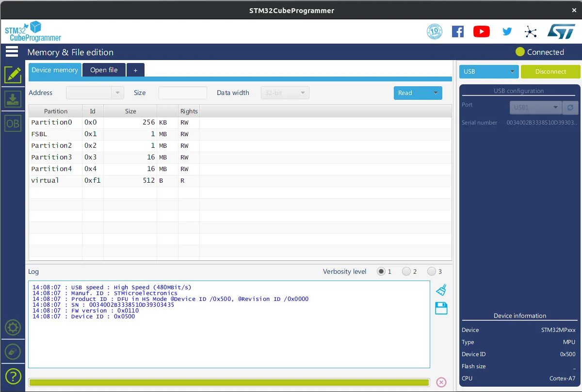Open the Twitter icon
The image size is (582, 392).
coord(507,31)
